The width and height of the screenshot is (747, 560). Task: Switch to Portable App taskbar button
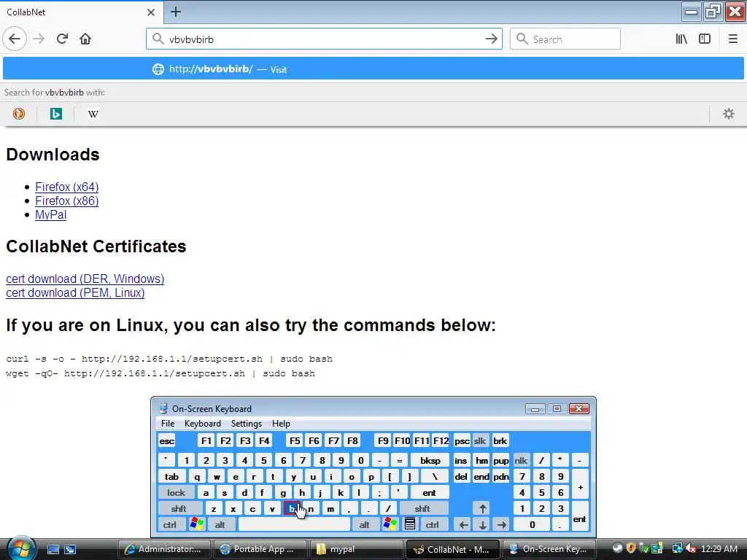(260, 549)
